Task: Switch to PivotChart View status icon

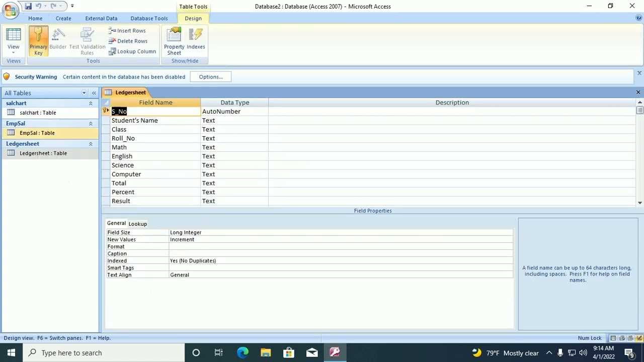Action: [x=630, y=338]
